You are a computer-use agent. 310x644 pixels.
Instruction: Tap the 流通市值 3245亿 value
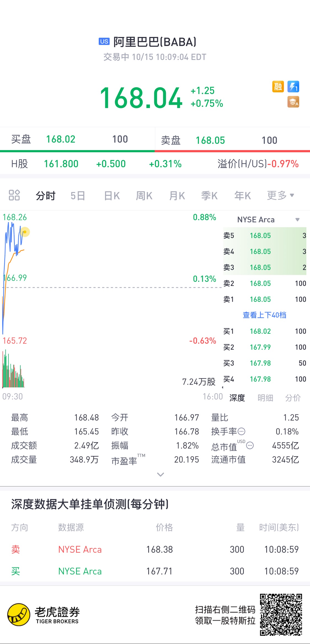coord(285,459)
